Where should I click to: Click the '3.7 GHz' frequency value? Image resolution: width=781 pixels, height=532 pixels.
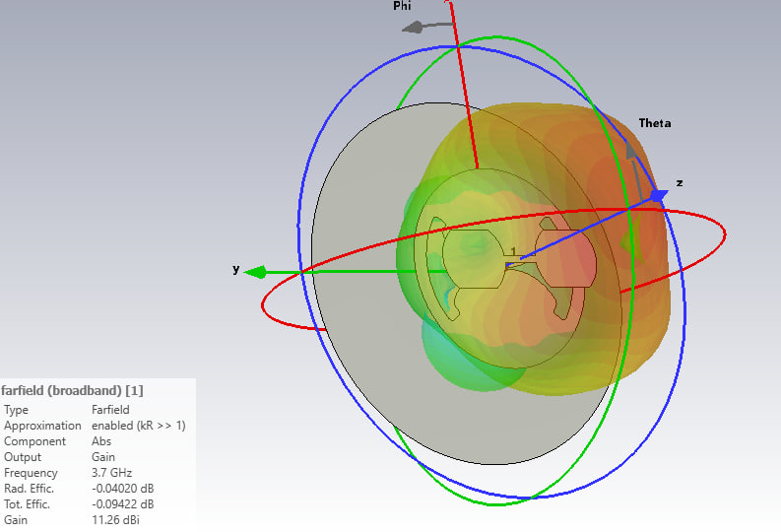pyautogui.click(x=112, y=473)
